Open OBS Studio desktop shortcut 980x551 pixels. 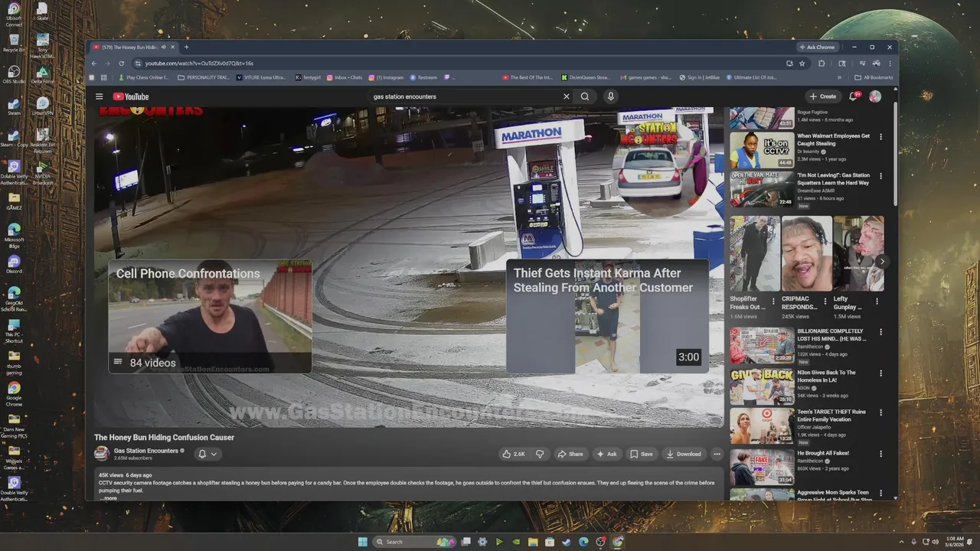coord(14,73)
